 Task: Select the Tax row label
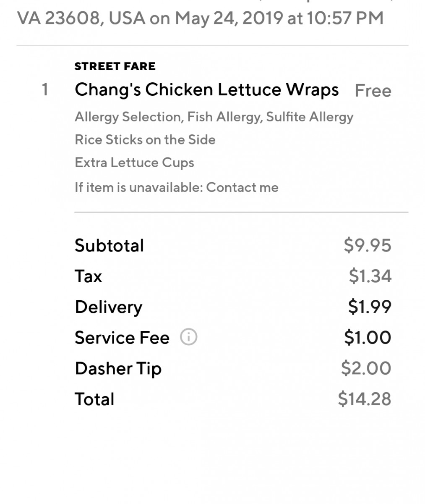point(88,276)
